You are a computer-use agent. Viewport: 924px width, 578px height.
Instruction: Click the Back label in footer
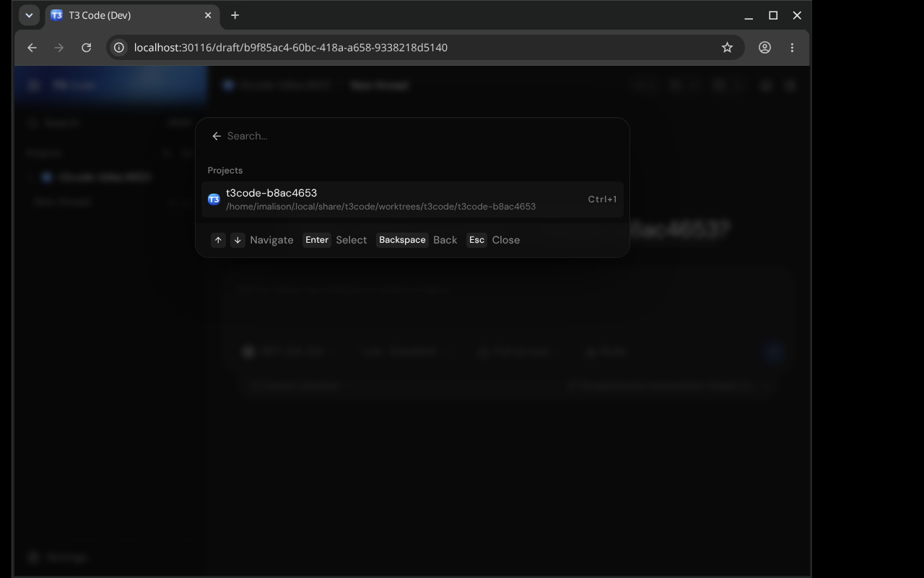(x=445, y=240)
